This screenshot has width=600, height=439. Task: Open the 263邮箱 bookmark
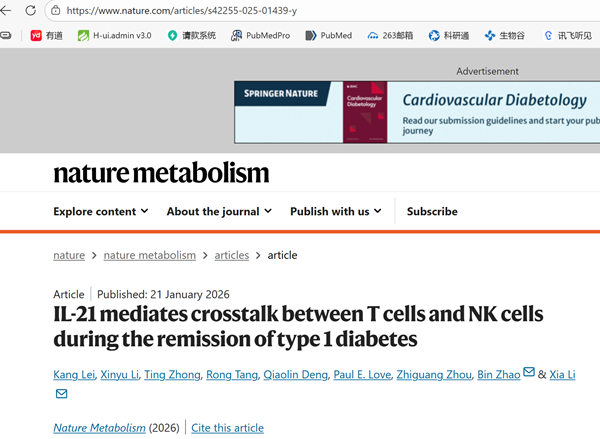point(391,35)
